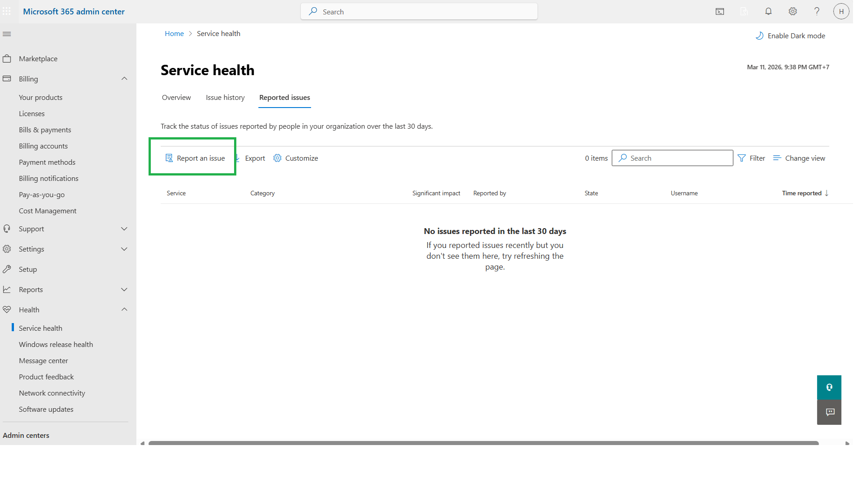
Task: Click the horizontal scrollbar at bottom
Action: click(x=483, y=443)
